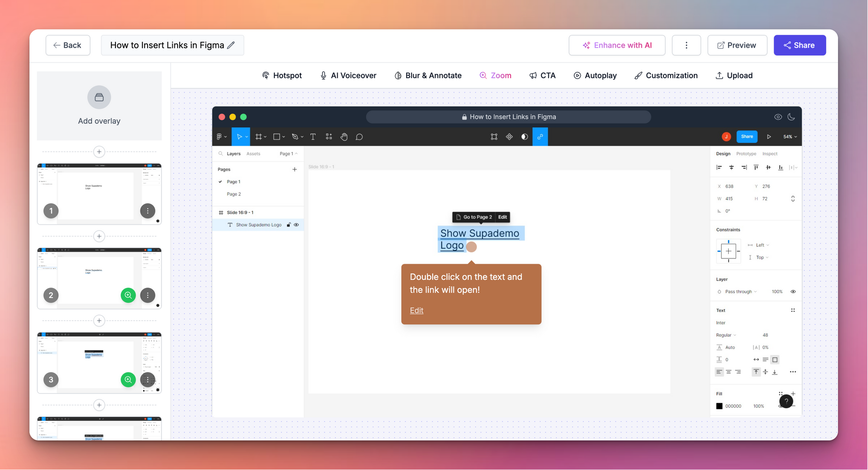868x470 pixels.
Task: Click Figma present play icon
Action: 769,137
